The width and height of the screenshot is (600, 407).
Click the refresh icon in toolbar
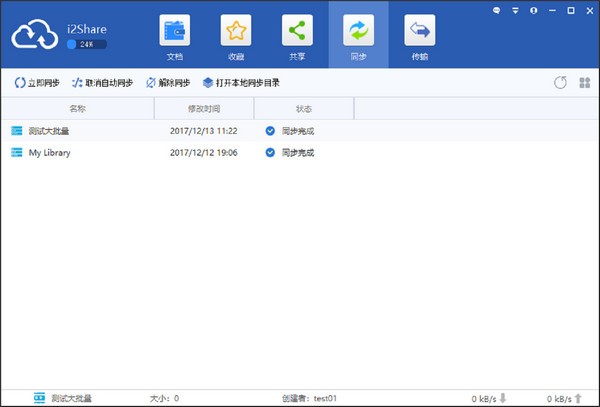click(560, 83)
